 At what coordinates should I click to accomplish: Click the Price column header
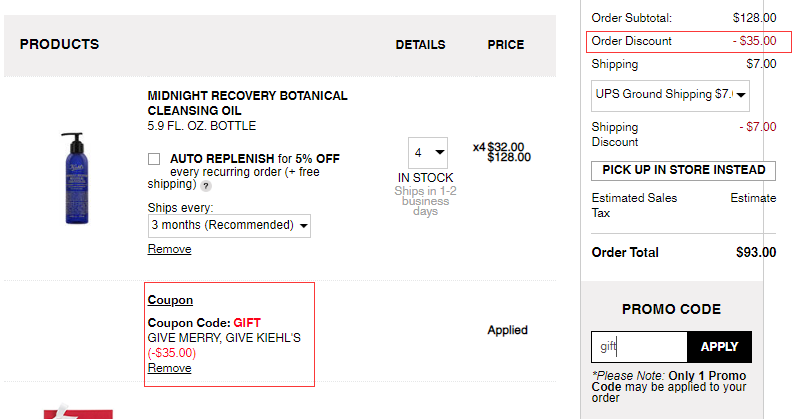coord(506,45)
